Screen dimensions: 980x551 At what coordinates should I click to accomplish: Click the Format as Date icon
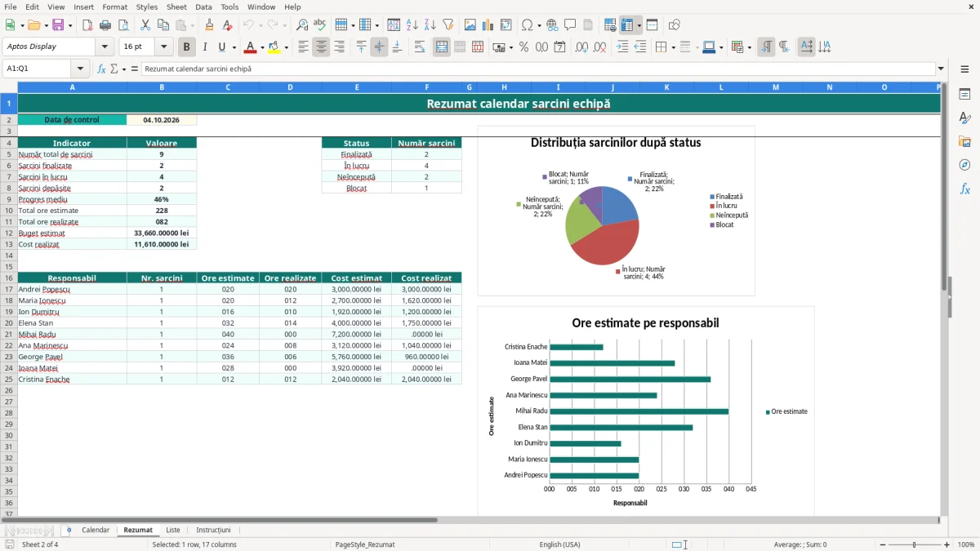[560, 47]
